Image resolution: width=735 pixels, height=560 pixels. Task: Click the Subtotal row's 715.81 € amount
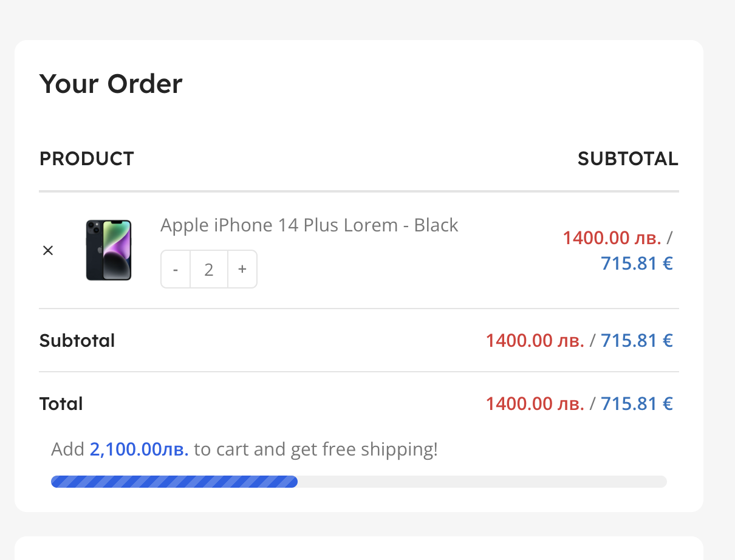(x=637, y=341)
